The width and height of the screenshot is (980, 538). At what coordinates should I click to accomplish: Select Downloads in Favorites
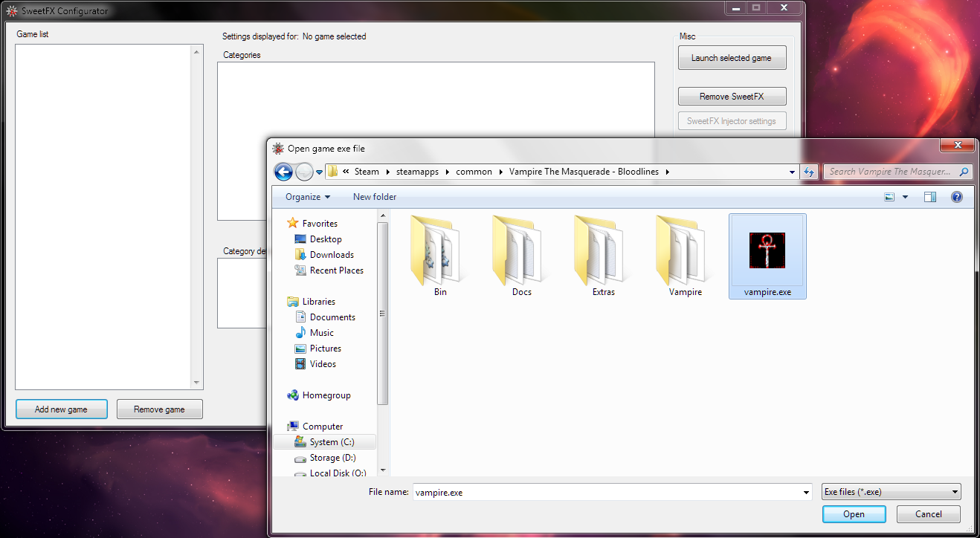[x=323, y=255]
